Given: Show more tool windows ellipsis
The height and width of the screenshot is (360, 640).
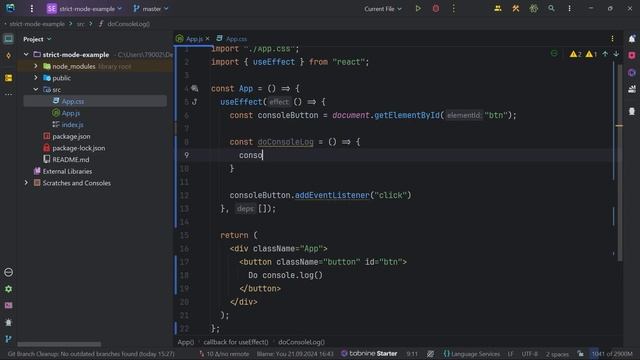Looking at the screenshot, I should coord(8,94).
